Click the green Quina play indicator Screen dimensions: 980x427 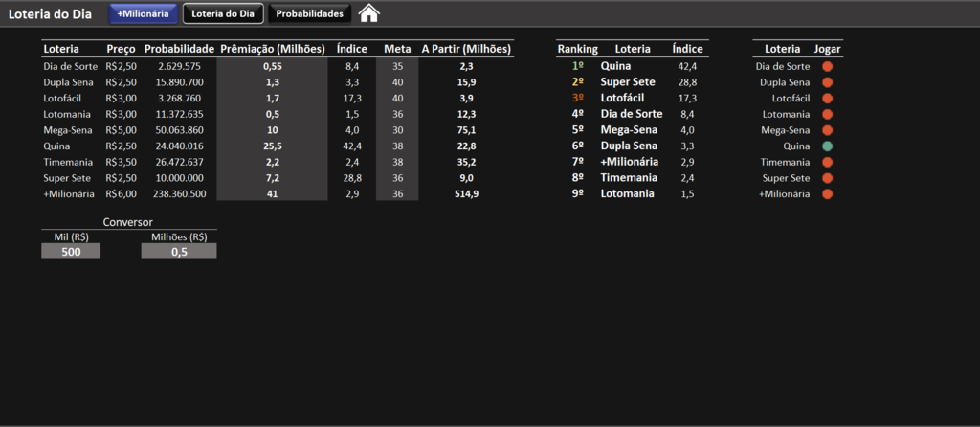point(828,146)
